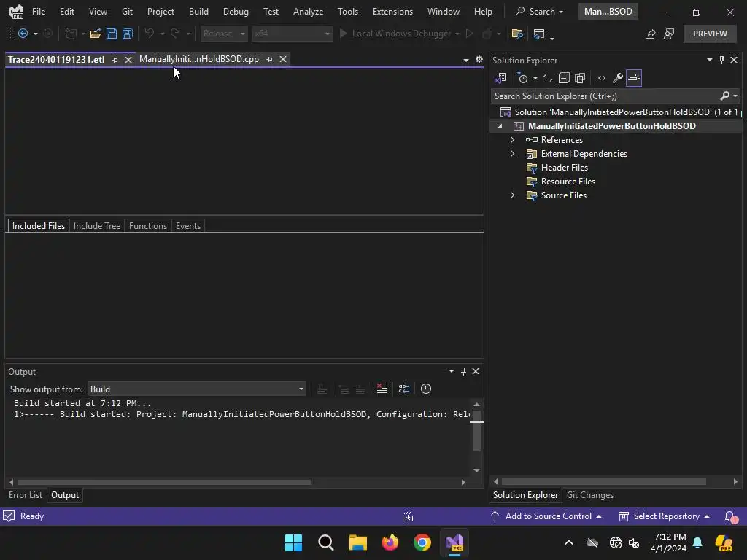Viewport: 747px width, 560px height.
Task: Click Add to Source Control
Action: [x=546, y=516]
